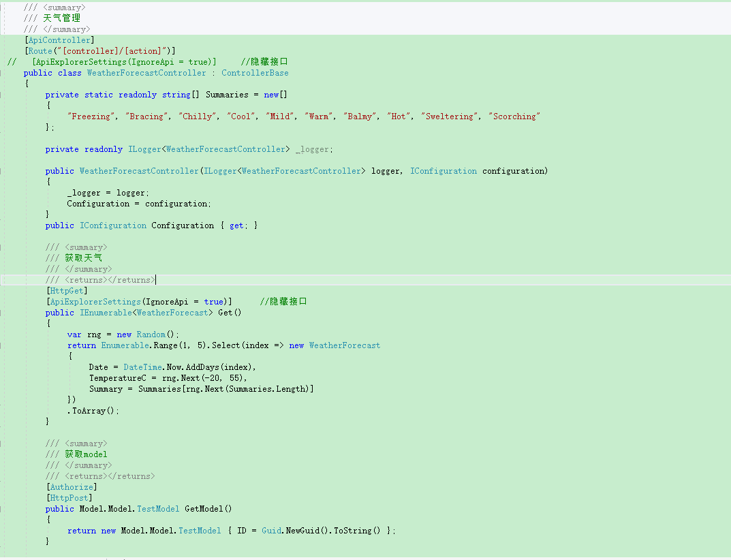Image resolution: width=731 pixels, height=560 pixels.
Task: Click the greyed _logger field name declaration
Action: tap(312, 149)
